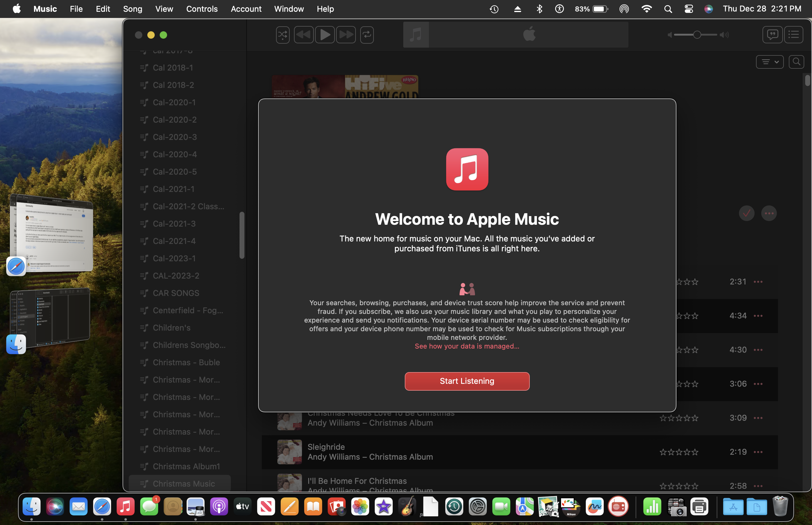The image size is (812, 525).
Task: Open the Controls menu
Action: click(202, 9)
